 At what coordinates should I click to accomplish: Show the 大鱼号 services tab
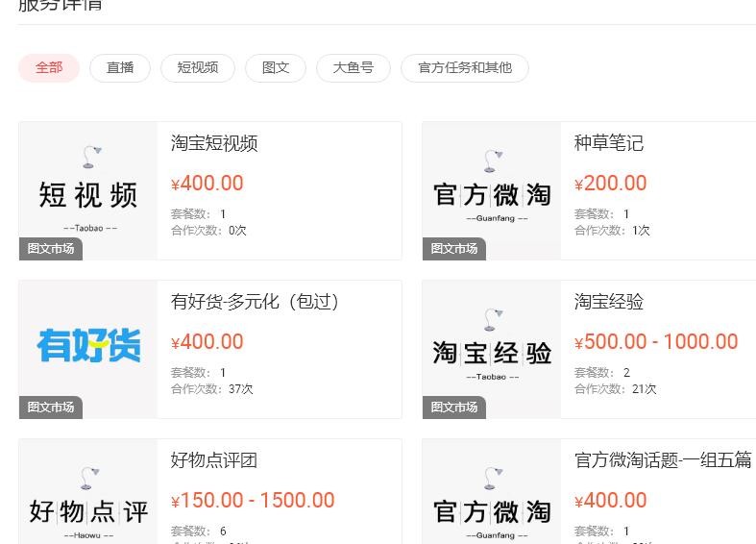(x=354, y=68)
